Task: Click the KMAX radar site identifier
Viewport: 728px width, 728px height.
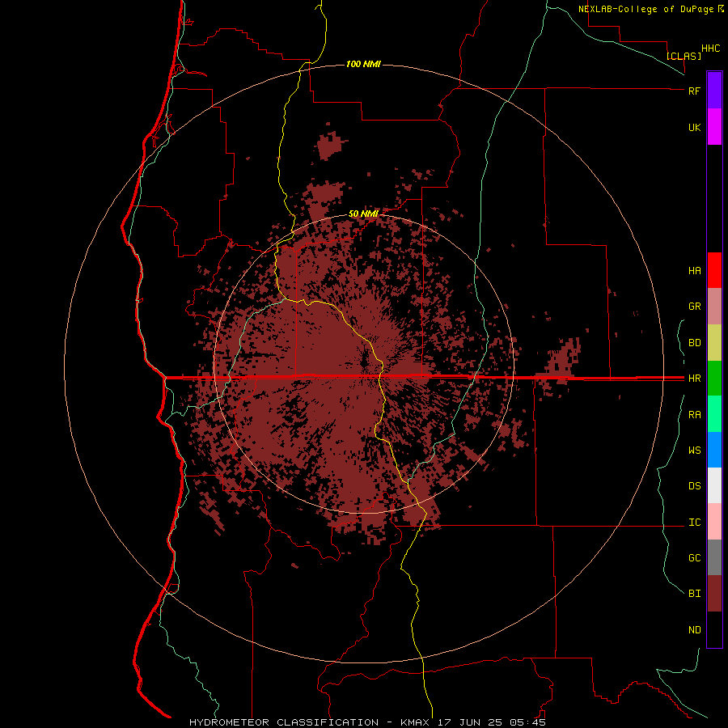Action: click(415, 722)
